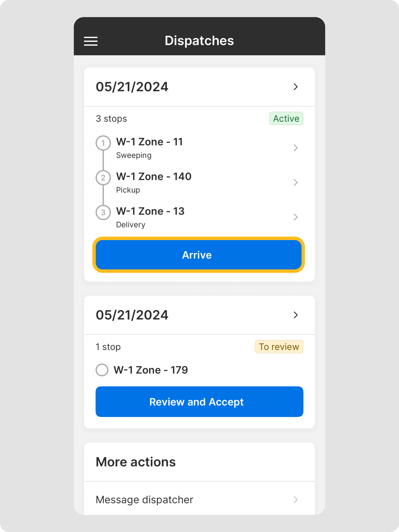View the Dispatches screen title
Screen dimensions: 399x532
pos(199,41)
